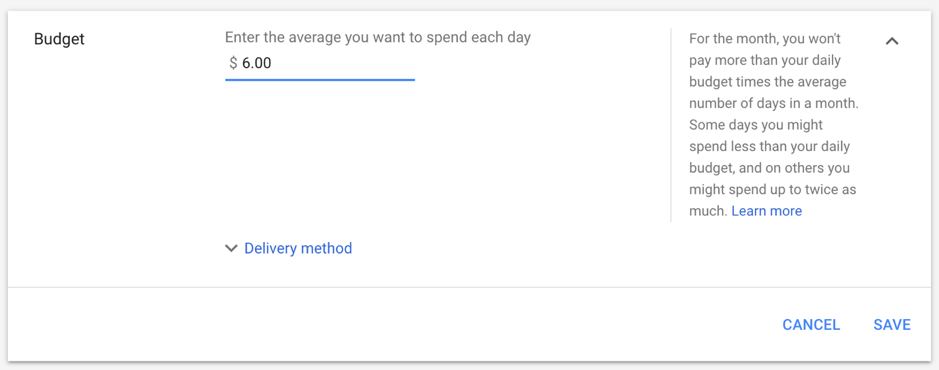Place cursor after 6.00 in budget field
Screen dimensions: 939x370
273,63
